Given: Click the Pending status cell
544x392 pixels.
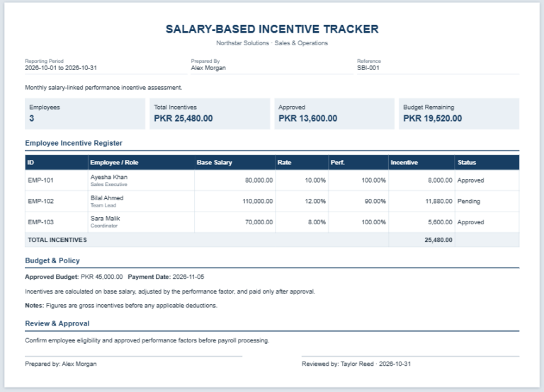Looking at the screenshot, I should (x=487, y=202).
